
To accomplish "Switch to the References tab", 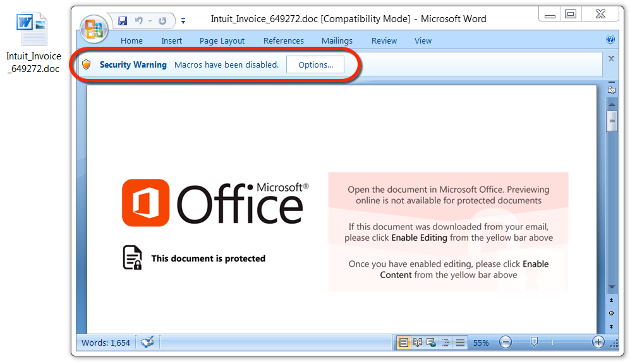I will [284, 40].
